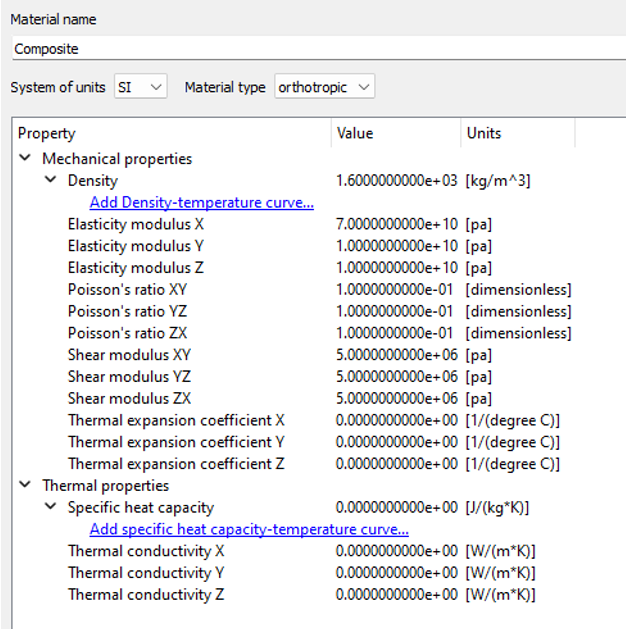Viewport: 626px width, 629px height.
Task: Click the Property column header
Action: (x=170, y=133)
